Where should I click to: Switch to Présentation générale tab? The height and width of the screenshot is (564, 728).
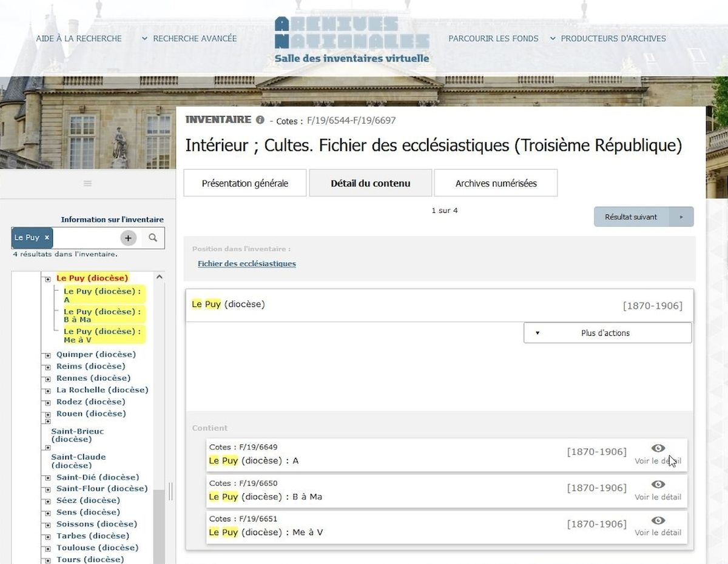(x=245, y=183)
